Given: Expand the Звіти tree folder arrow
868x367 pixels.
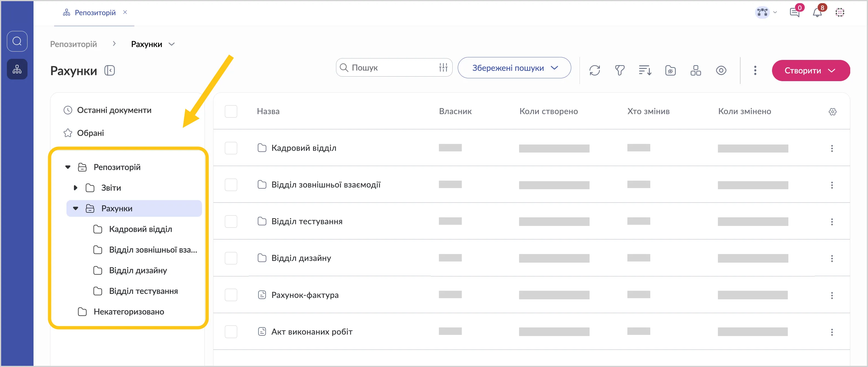Looking at the screenshot, I should click(x=75, y=188).
